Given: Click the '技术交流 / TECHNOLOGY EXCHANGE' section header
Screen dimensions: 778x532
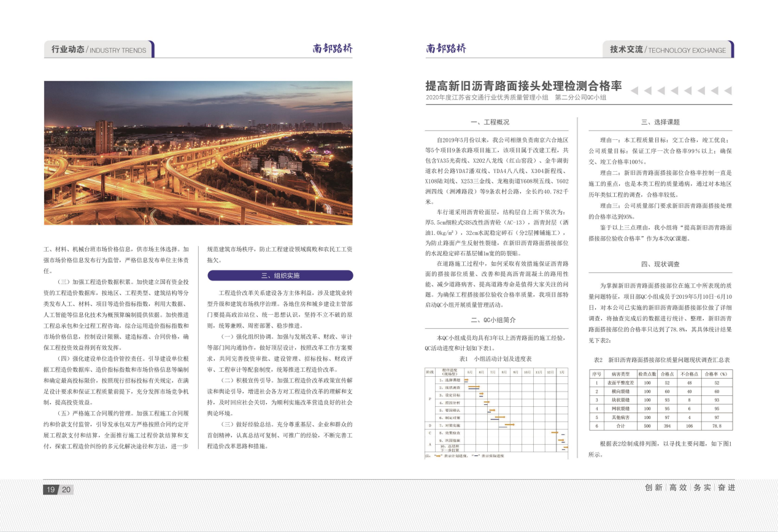Looking at the screenshot, I should tap(668, 50).
